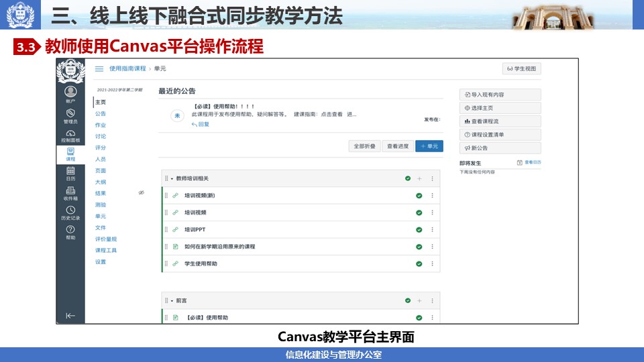The image size is (644, 362).
Task: Open 课程工具 in course navigation
Action: click(x=106, y=250)
